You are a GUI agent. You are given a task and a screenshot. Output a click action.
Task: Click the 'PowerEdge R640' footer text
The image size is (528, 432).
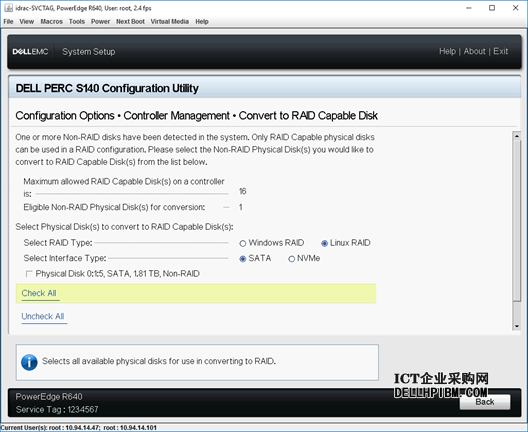point(49,397)
